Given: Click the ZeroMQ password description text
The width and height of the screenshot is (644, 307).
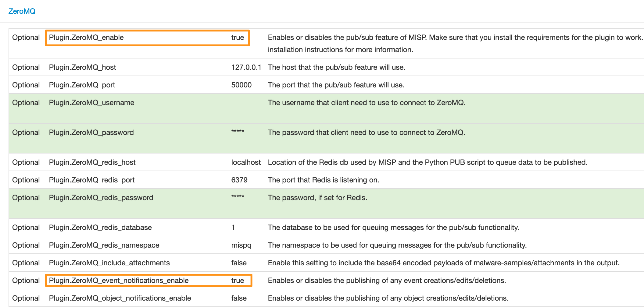Looking at the screenshot, I should tap(367, 132).
